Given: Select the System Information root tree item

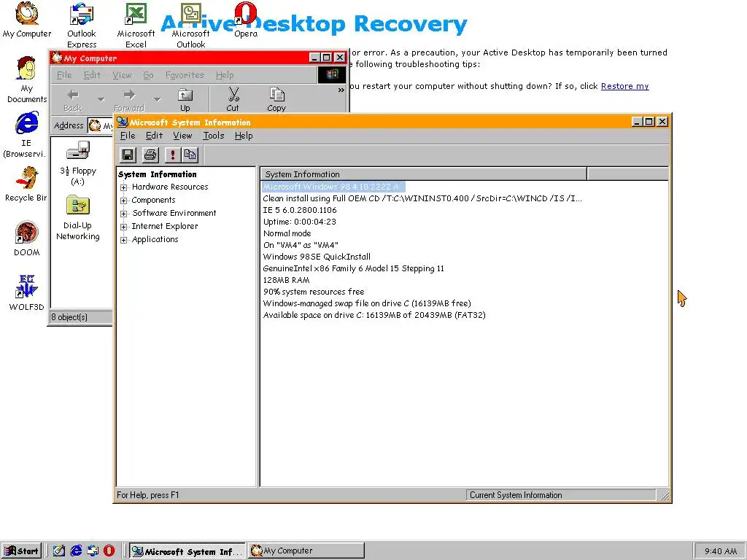Looking at the screenshot, I should pos(158,174).
